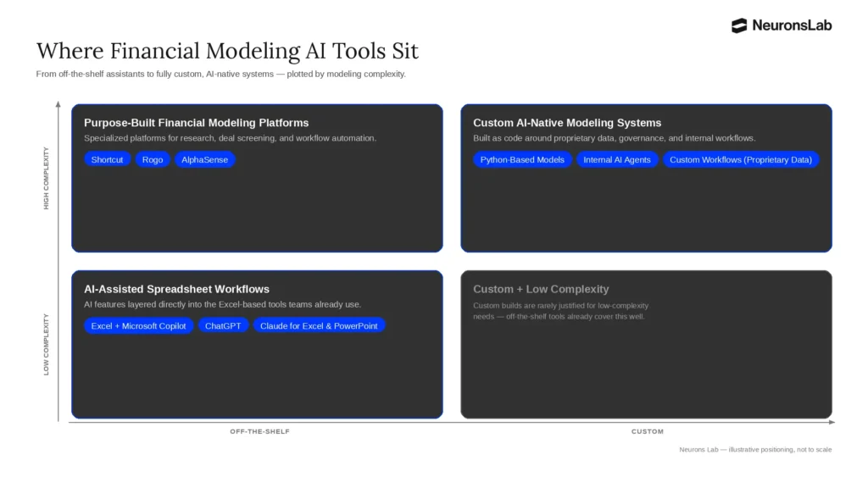Screen dimensions: 868x488
Task: Click the subtitle starting 'From off-the-shelf assistants'
Action: (221, 74)
